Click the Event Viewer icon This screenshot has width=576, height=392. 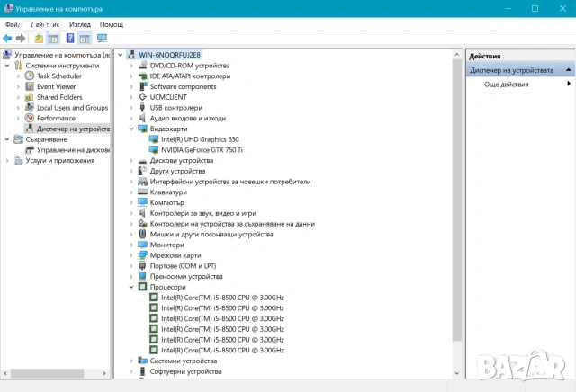point(30,86)
